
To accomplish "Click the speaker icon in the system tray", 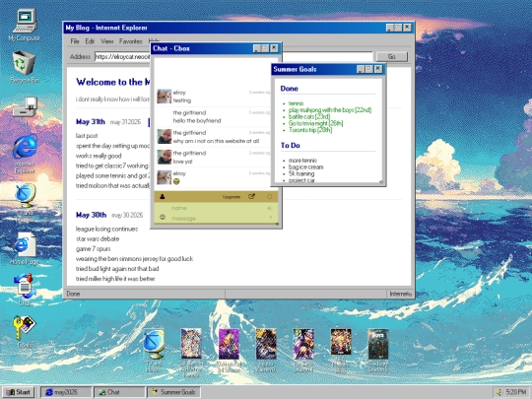I will 499,392.
